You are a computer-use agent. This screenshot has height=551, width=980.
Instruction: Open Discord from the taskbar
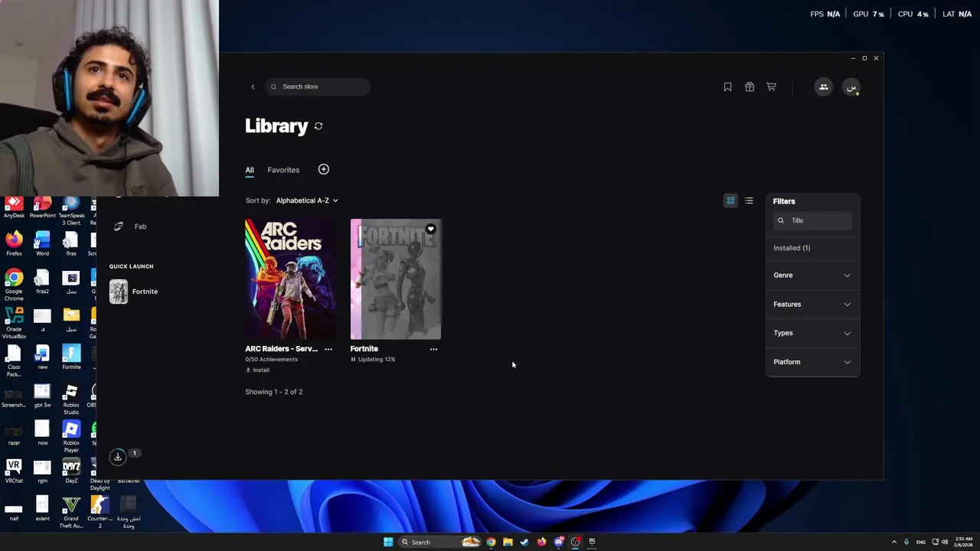(x=558, y=542)
